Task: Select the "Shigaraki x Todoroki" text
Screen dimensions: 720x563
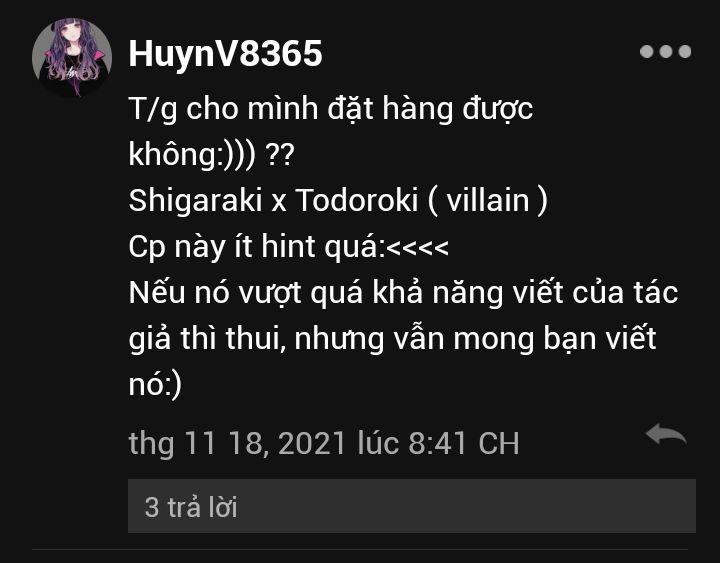Action: click(273, 200)
